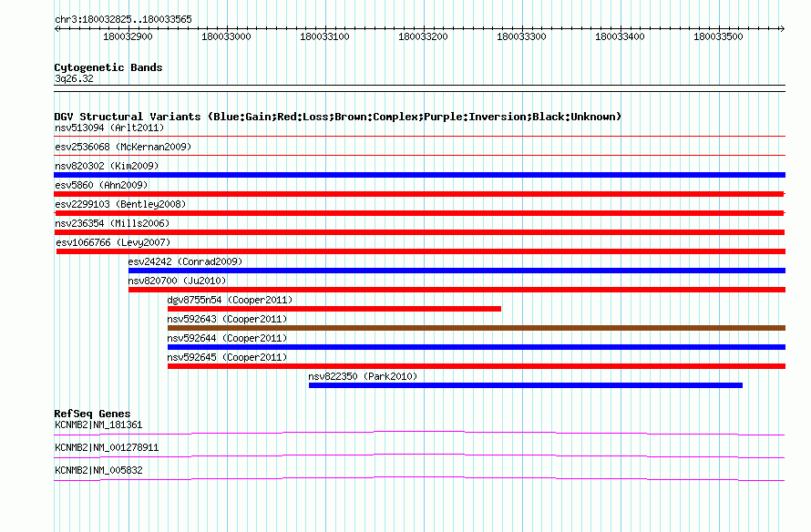This screenshot has width=811, height=532.
Task: Select the red nsv236354 loss bar
Action: pyautogui.click(x=419, y=232)
